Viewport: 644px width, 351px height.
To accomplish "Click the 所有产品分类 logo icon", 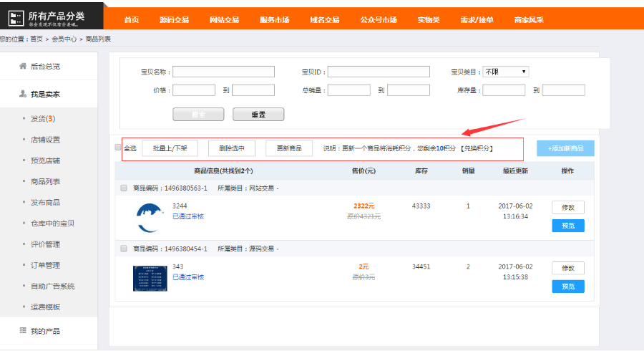I will pos(15,17).
